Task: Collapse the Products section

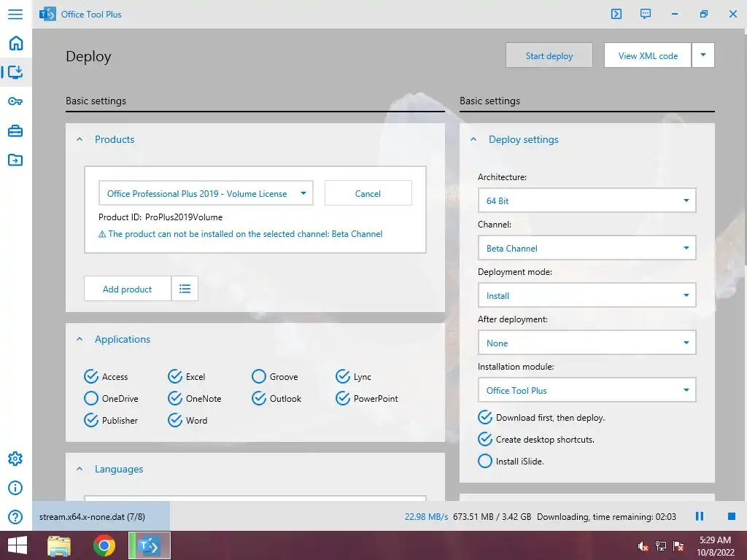Action: 80,139
